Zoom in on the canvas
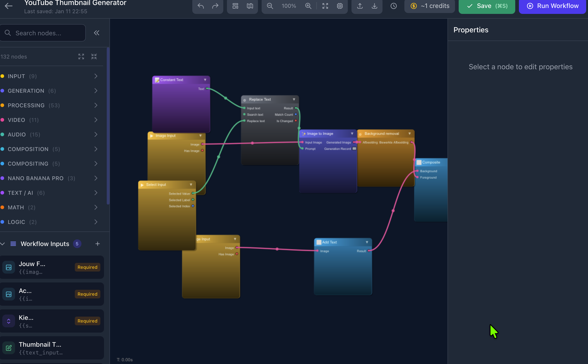 coord(308,6)
